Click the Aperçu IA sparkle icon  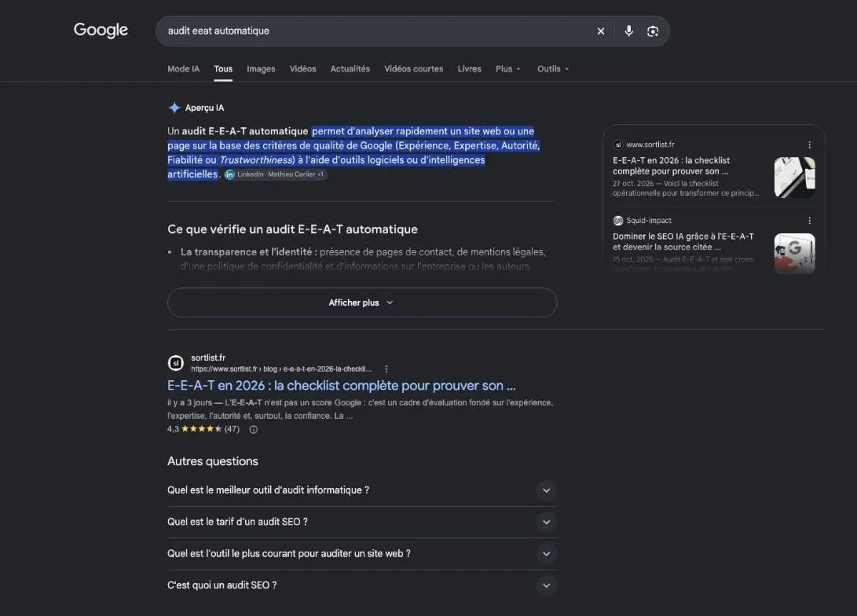point(174,108)
